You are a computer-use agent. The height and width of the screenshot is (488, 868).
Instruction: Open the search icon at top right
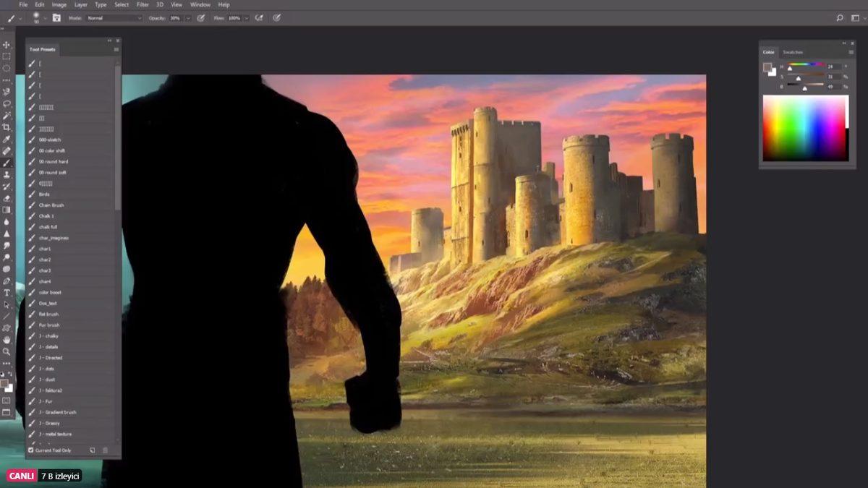coord(839,18)
